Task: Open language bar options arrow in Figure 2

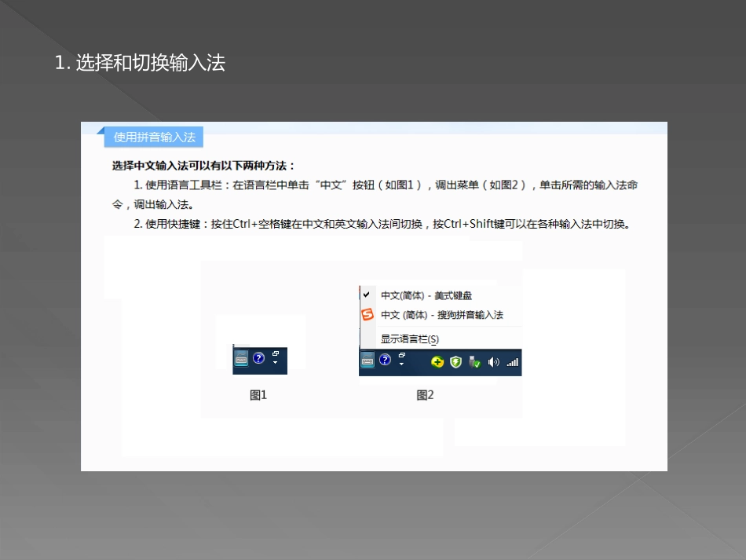Action: (401, 364)
